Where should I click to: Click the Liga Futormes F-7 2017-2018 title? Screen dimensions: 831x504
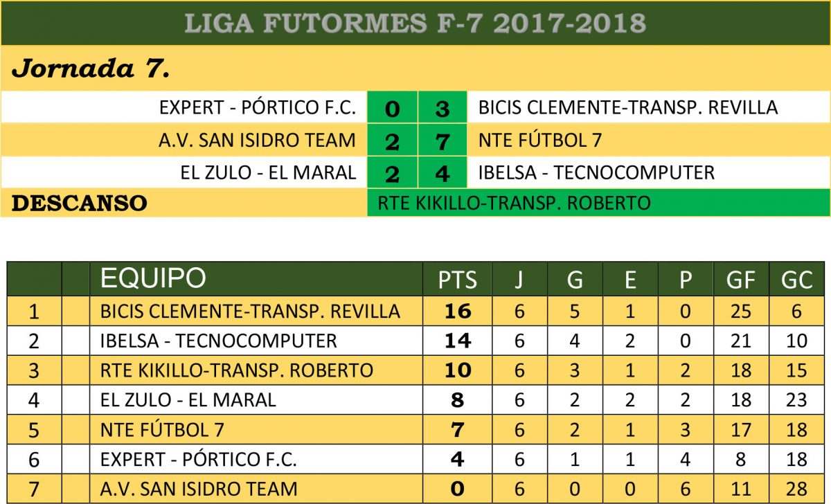[415, 23]
